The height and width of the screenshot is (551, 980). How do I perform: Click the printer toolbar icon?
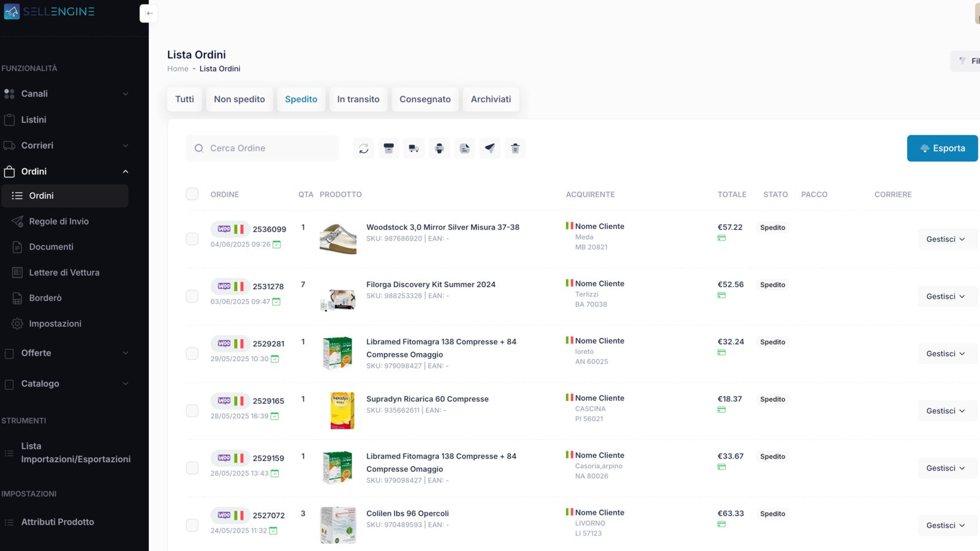(439, 148)
